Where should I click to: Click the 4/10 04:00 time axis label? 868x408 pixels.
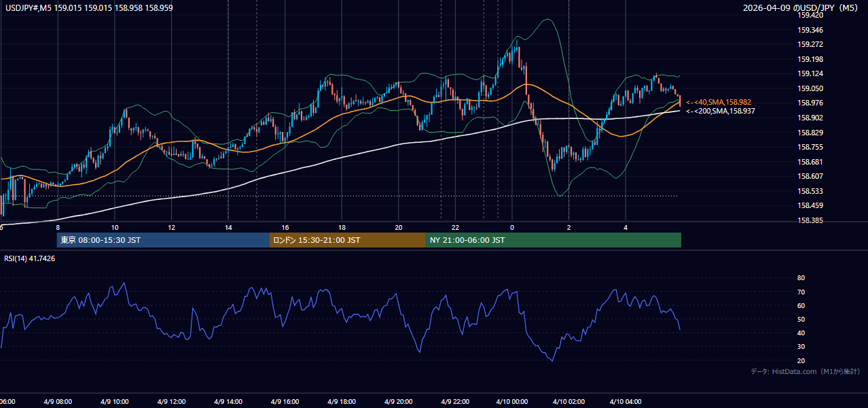(626, 401)
